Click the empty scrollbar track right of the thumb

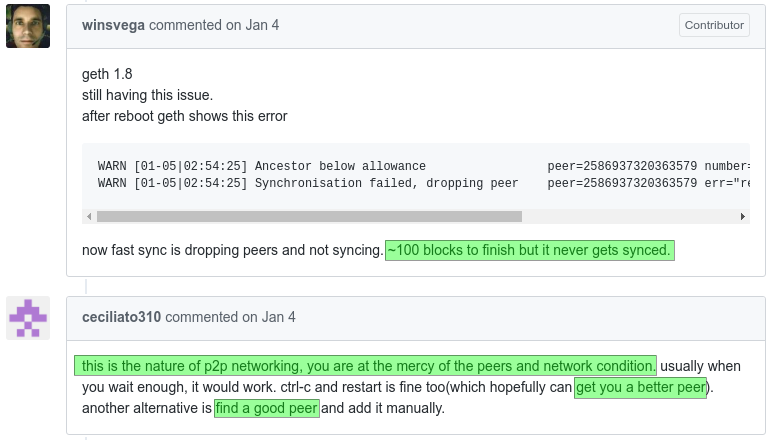[630, 216]
